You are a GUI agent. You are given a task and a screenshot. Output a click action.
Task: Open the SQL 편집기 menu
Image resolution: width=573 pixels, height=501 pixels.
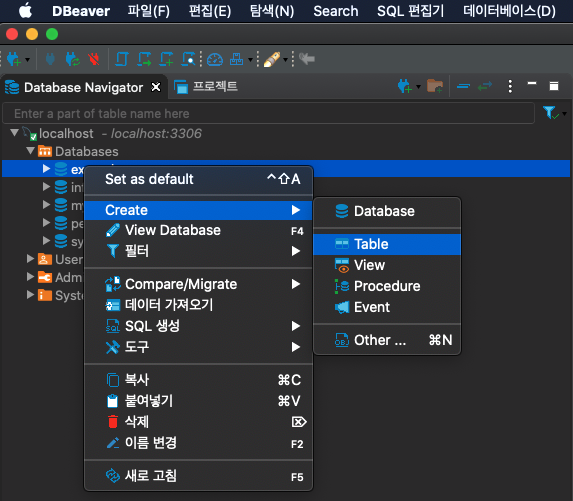click(x=410, y=11)
